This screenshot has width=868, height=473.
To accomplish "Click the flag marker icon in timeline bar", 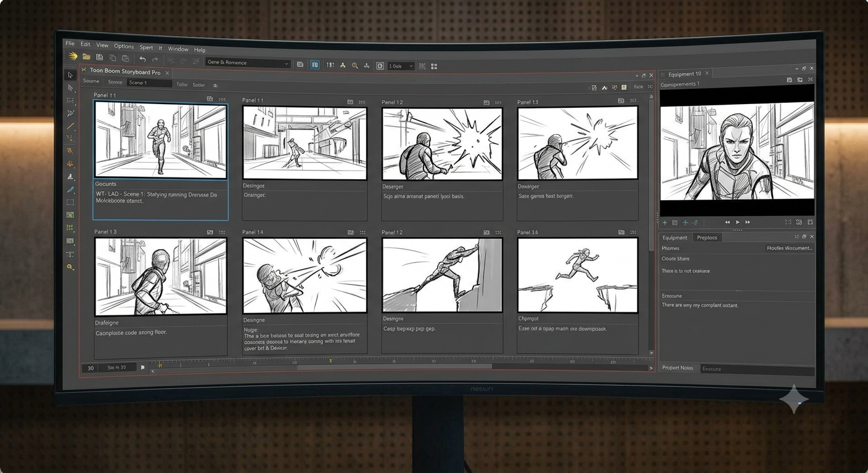I will pyautogui.click(x=142, y=368).
